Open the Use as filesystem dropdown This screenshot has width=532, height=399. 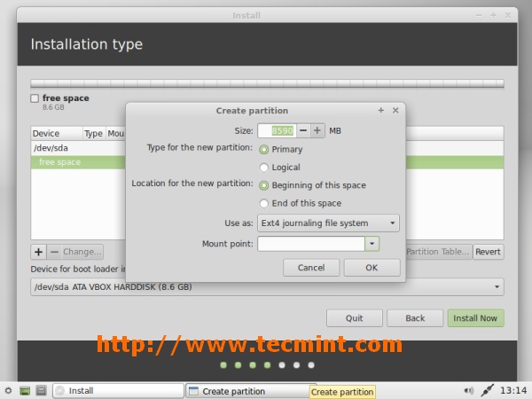[328, 223]
